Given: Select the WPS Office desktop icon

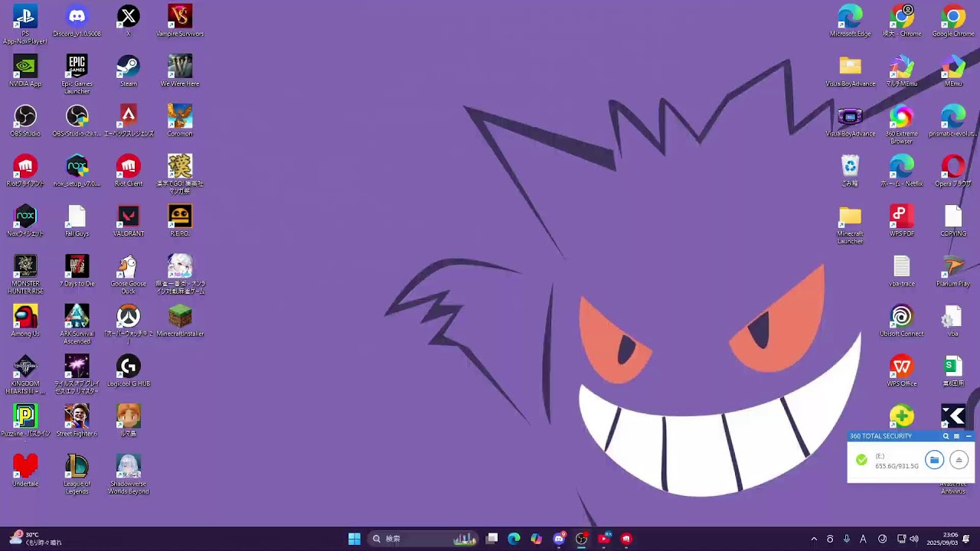Looking at the screenshot, I should tap(901, 370).
